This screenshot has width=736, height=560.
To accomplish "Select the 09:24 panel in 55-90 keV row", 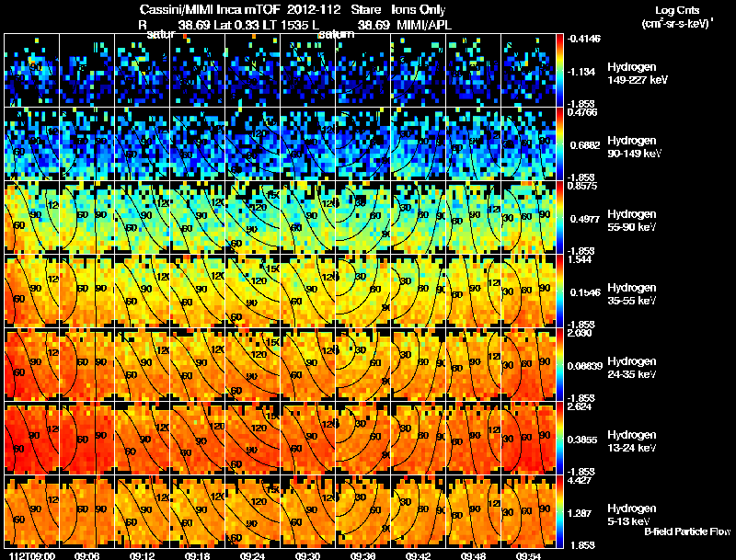I will click(x=252, y=217).
